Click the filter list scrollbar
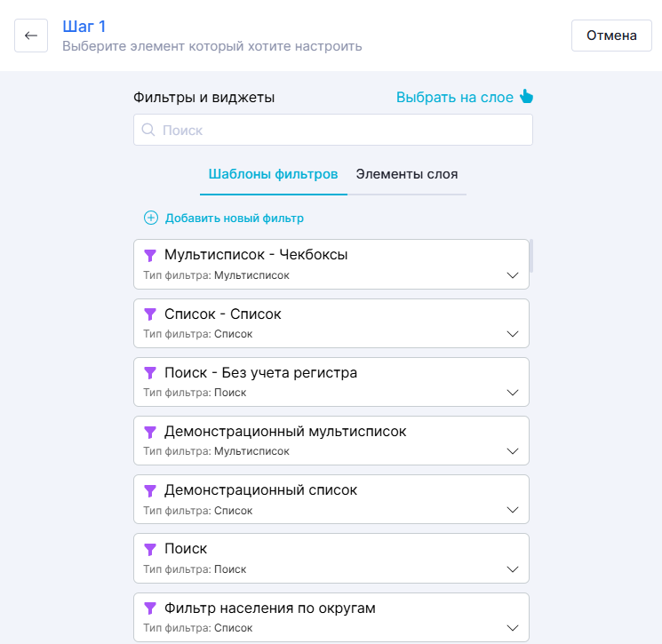This screenshot has width=662, height=644. coord(531,255)
